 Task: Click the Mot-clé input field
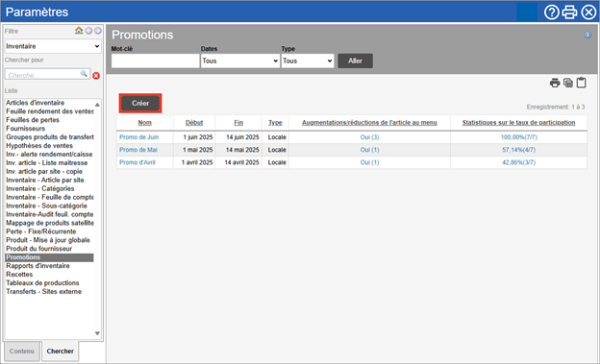tap(156, 61)
